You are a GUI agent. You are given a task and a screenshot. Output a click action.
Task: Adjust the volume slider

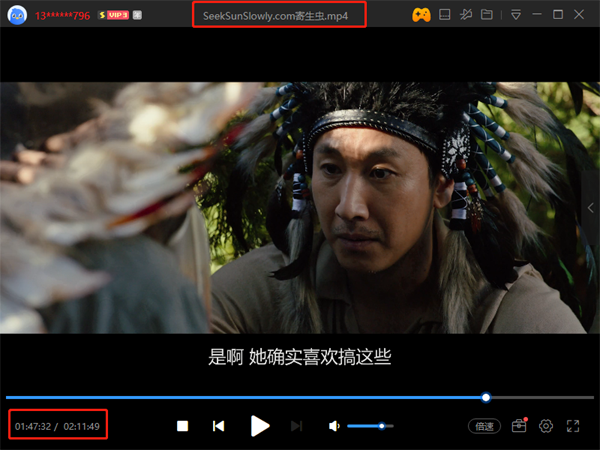pyautogui.click(x=370, y=426)
